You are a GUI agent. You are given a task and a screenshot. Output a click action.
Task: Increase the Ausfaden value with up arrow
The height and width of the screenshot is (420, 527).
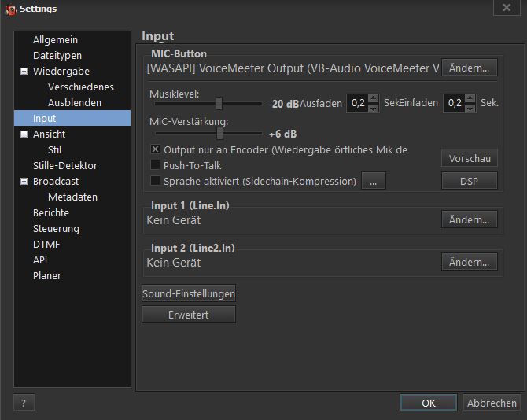pos(374,98)
